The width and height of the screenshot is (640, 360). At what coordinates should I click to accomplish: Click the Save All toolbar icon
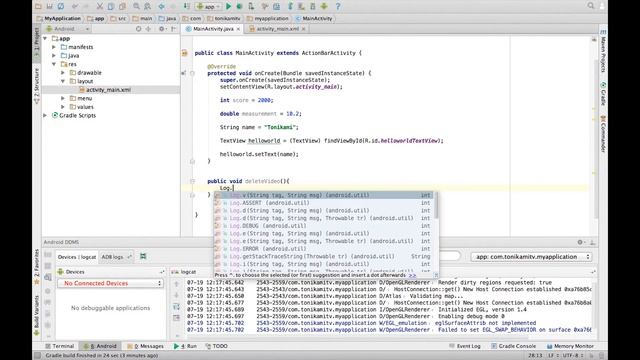pyautogui.click(x=49, y=6)
